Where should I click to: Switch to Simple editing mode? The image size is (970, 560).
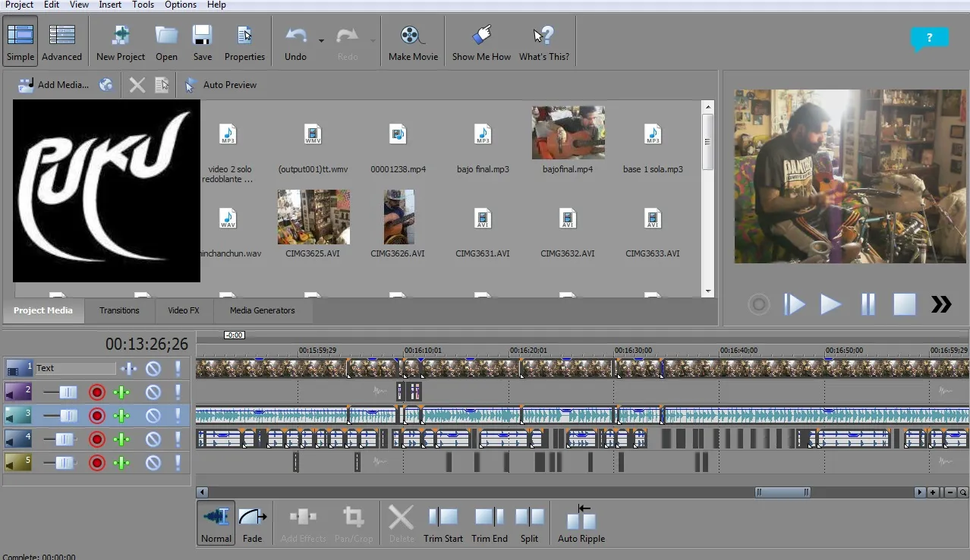tap(20, 42)
